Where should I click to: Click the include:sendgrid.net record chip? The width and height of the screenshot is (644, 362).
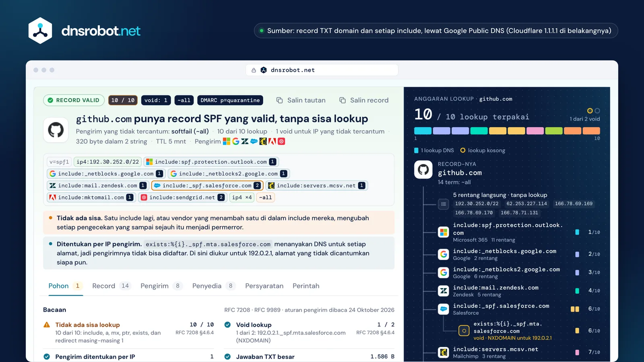183,197
